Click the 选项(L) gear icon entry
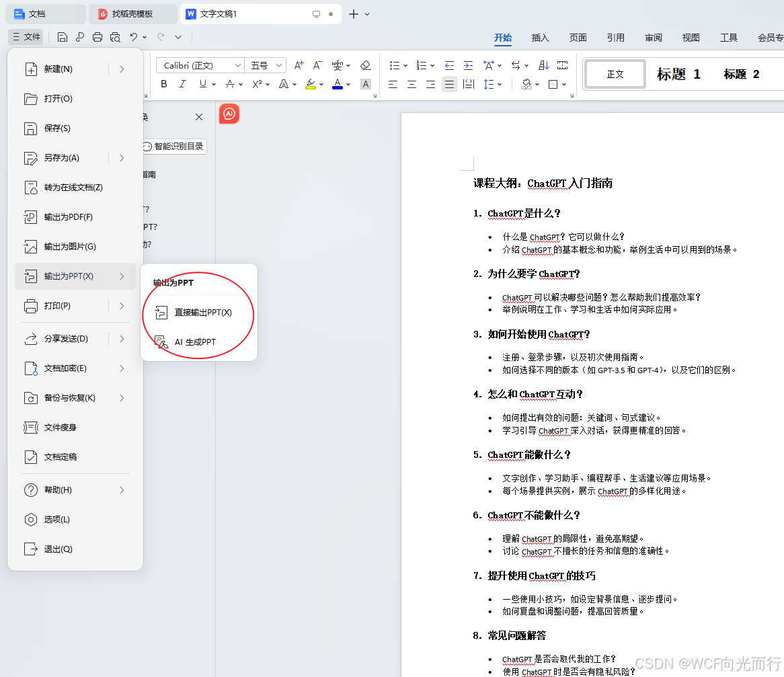 click(x=75, y=520)
